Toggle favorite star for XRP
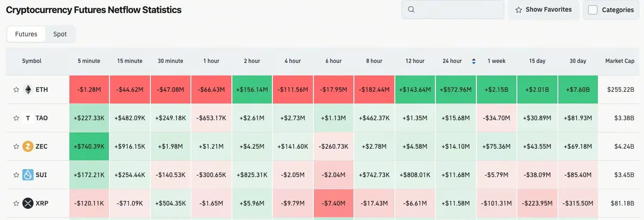 (x=16, y=203)
